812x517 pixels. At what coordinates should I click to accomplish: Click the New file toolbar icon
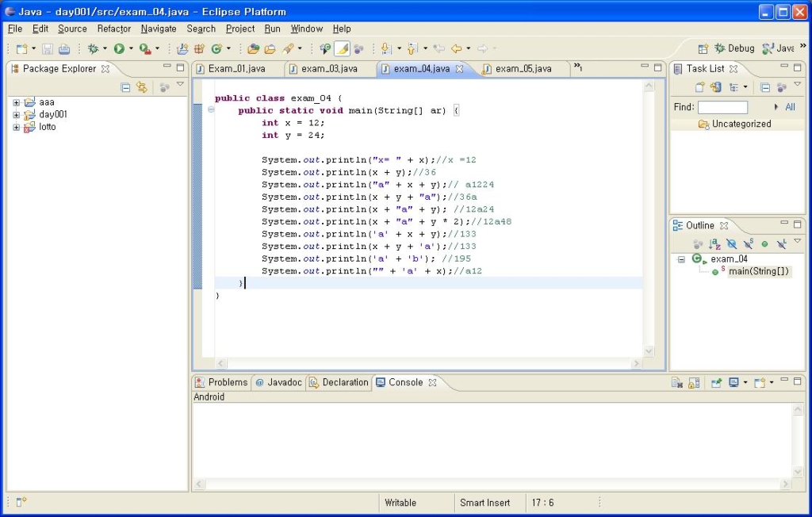click(21, 48)
